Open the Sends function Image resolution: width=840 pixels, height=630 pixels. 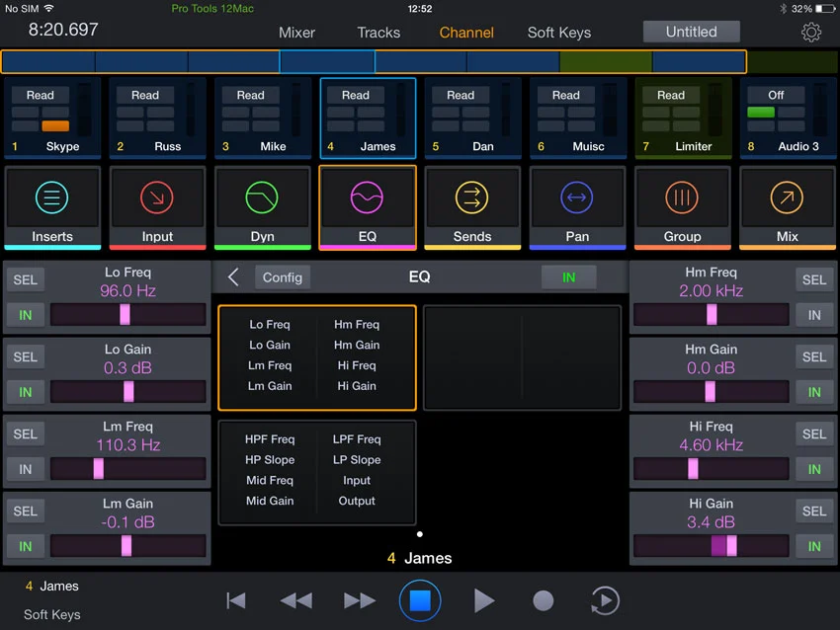click(472, 207)
